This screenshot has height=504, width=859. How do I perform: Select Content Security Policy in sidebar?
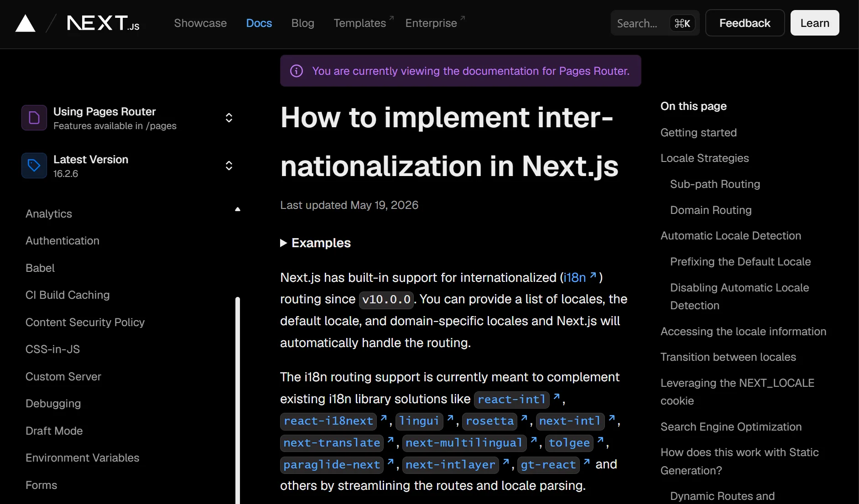click(85, 322)
